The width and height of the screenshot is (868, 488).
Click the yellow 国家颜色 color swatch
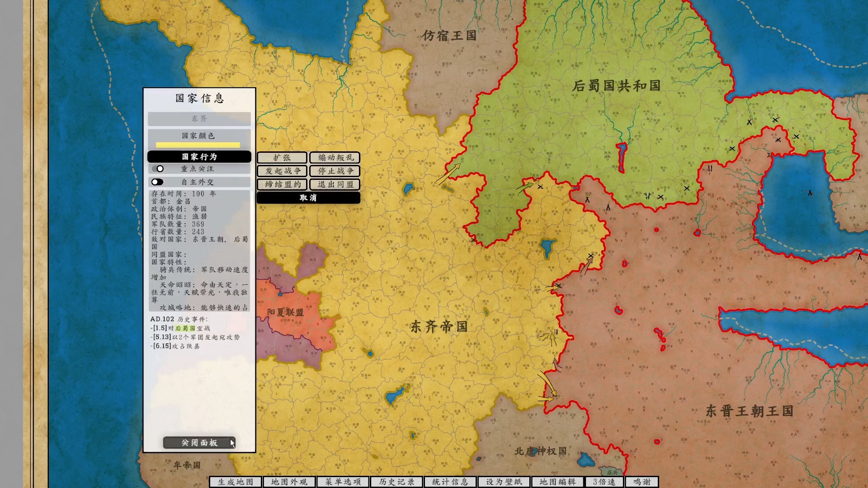(198, 145)
